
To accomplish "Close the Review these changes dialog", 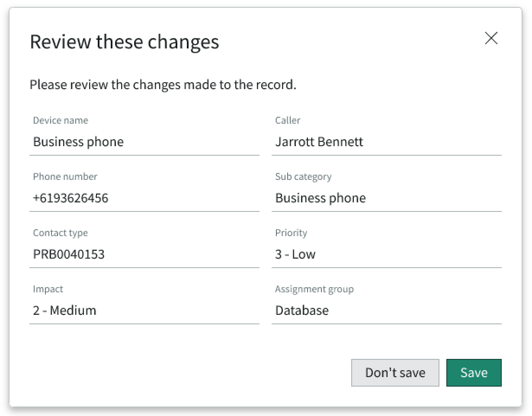I will tap(491, 38).
